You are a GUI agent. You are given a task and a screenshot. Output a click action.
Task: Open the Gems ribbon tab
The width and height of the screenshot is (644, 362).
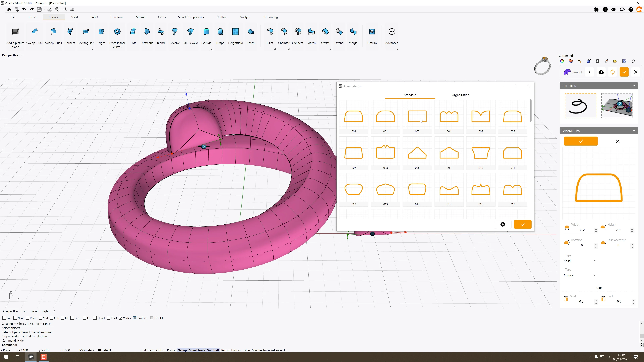click(162, 17)
